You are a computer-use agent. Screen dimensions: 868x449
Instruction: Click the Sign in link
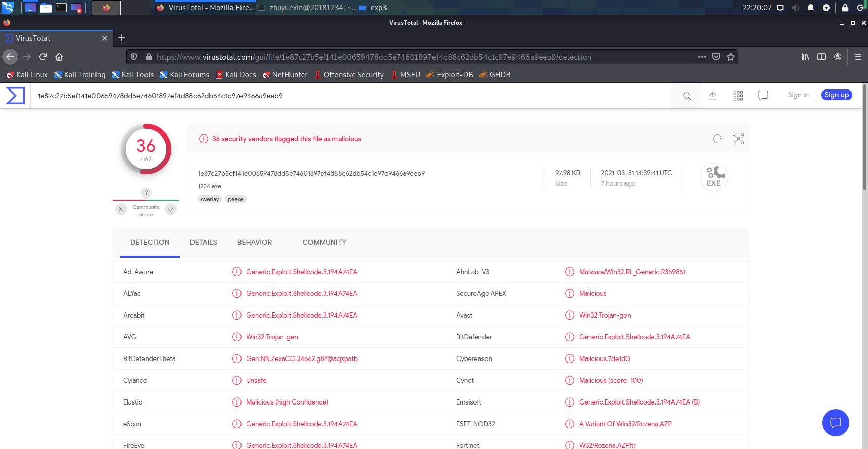tap(798, 95)
